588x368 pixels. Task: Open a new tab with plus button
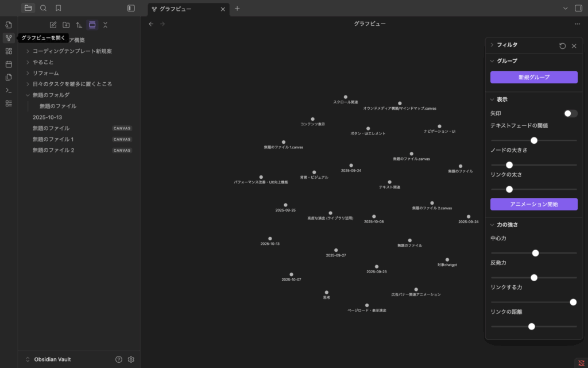click(237, 9)
